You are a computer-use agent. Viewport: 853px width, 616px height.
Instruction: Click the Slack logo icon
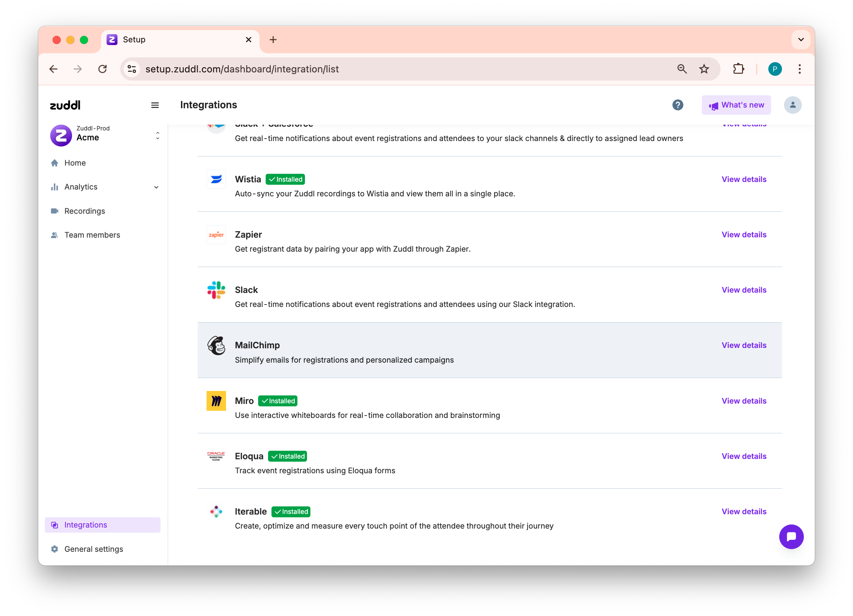(216, 290)
